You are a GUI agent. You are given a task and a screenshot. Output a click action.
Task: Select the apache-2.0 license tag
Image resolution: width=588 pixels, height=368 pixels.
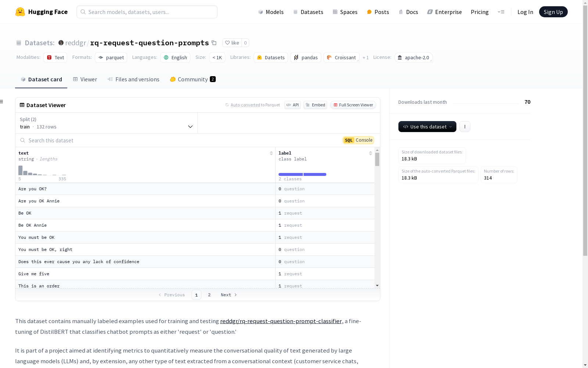pyautogui.click(x=413, y=57)
